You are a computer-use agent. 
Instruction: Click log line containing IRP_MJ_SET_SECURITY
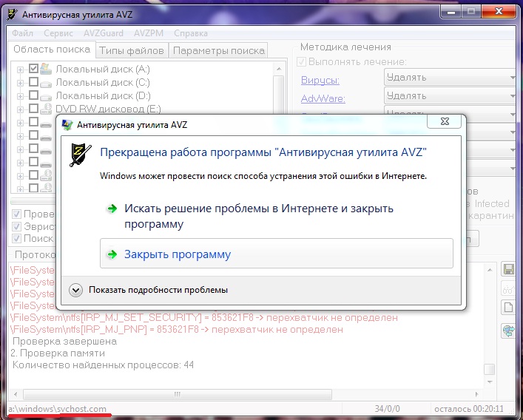pyautogui.click(x=203, y=318)
